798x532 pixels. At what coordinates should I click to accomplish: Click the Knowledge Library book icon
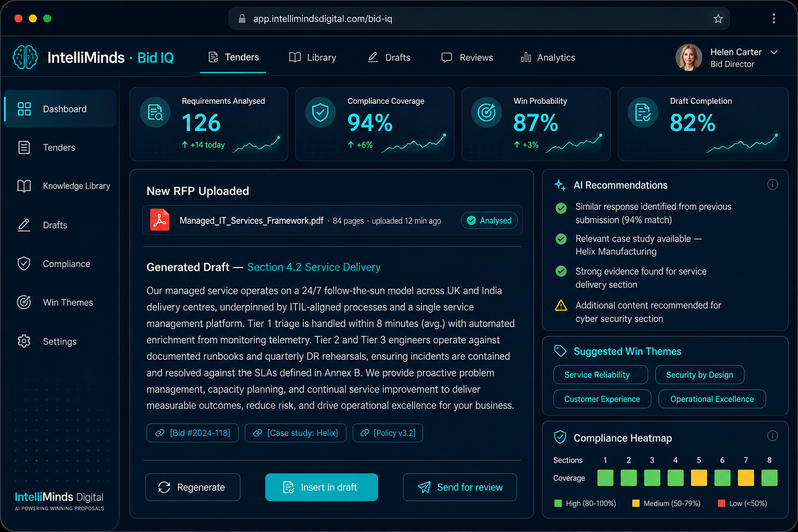pos(24,186)
